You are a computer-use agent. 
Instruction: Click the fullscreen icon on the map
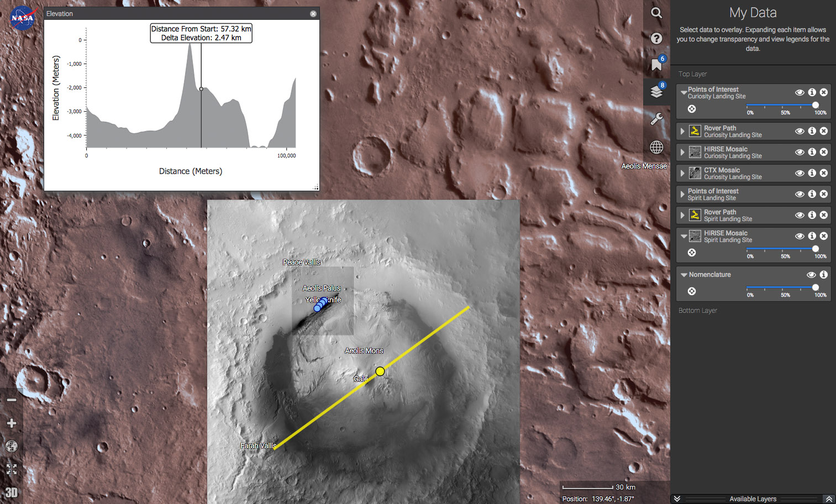(11, 469)
